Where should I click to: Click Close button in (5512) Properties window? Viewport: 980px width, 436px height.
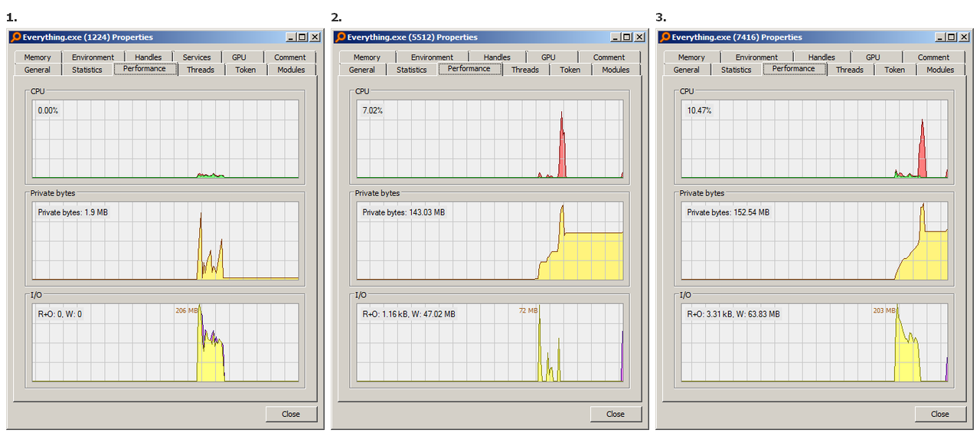click(x=616, y=414)
